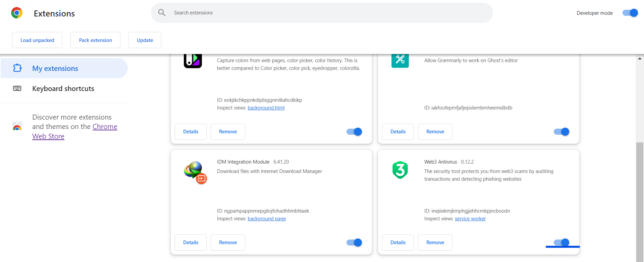Click version number 0.12.2
The height and width of the screenshot is (262, 644).
click(x=467, y=162)
